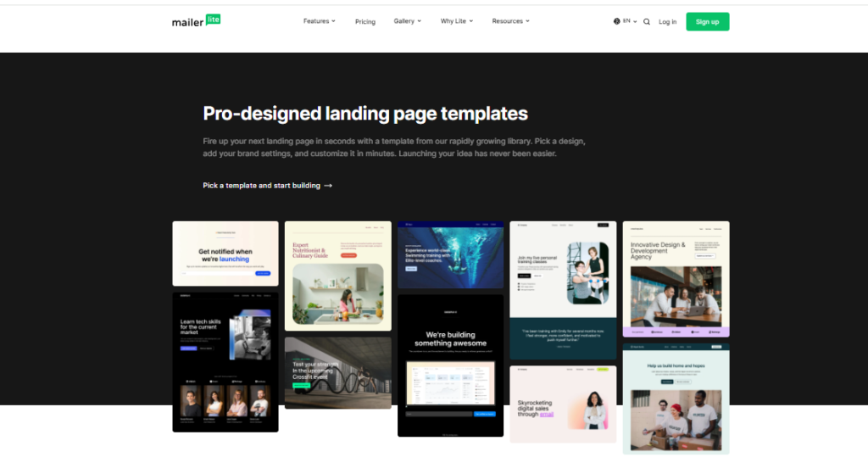
Task: Open the Get notified when launching template
Action: click(x=225, y=254)
